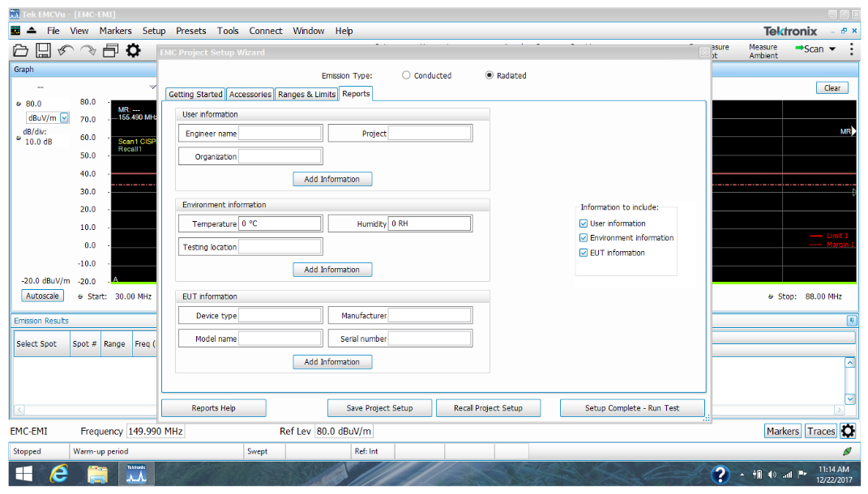Click the undo arrow icon
The width and height of the screenshot is (868, 494).
coord(66,50)
